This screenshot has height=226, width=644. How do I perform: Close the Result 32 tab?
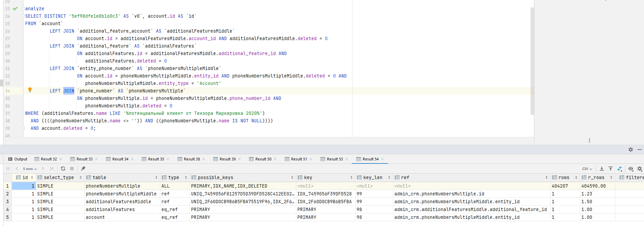(x=61, y=159)
